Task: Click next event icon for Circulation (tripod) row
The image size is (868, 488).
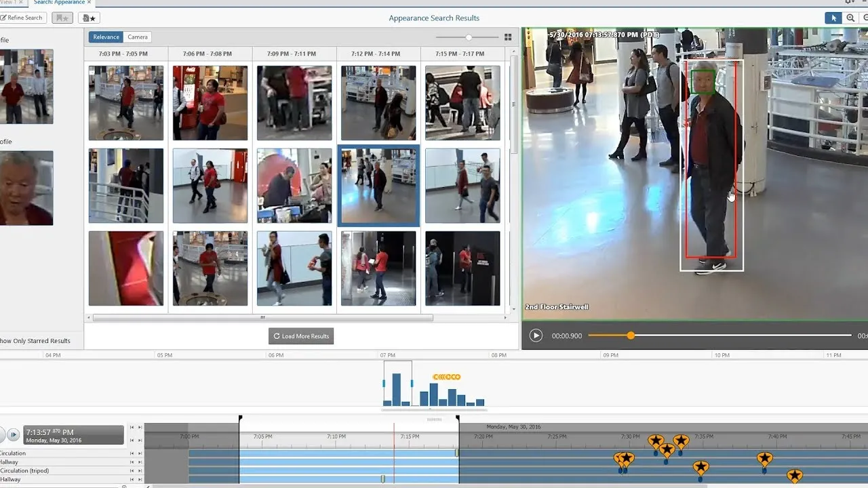Action: (x=140, y=471)
